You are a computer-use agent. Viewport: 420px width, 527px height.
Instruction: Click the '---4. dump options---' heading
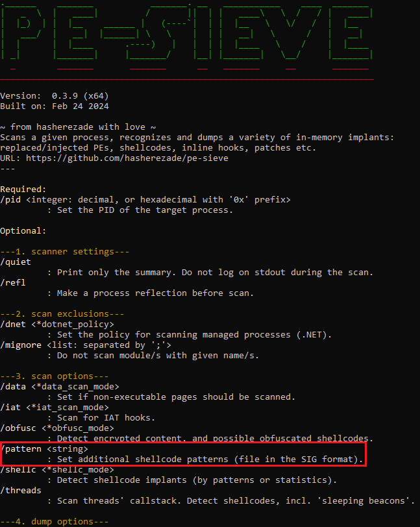point(55,522)
